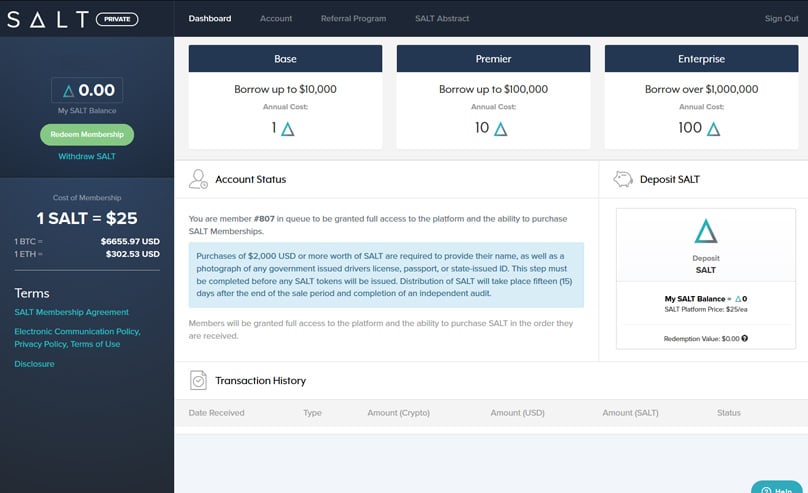808x493 pixels.
Task: Open the Account tab
Action: (x=276, y=19)
